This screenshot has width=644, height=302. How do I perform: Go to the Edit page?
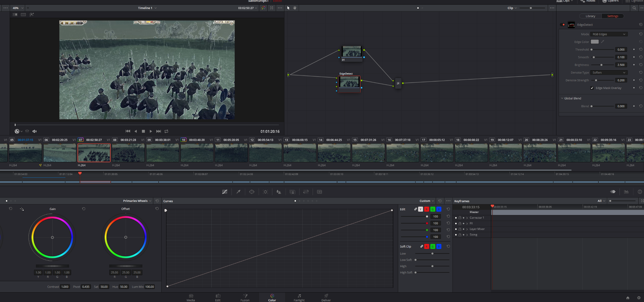point(218,298)
